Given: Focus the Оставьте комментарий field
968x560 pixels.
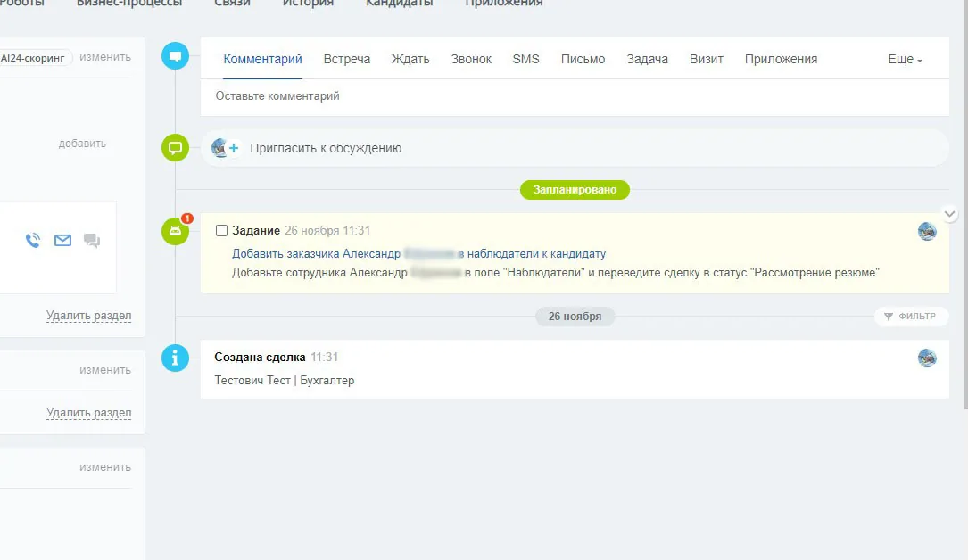Looking at the screenshot, I should [x=575, y=97].
